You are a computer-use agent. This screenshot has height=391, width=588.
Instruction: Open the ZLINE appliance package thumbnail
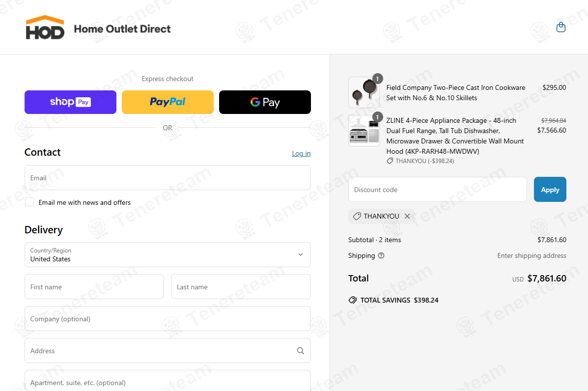(364, 131)
